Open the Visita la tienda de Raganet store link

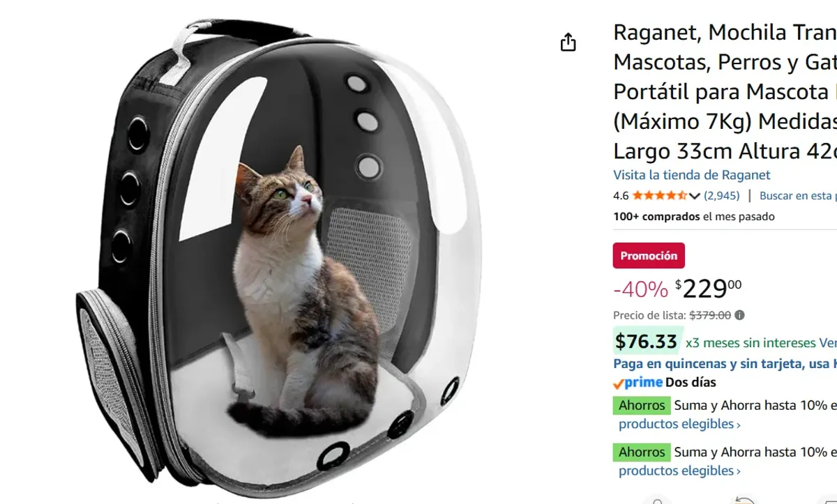[x=691, y=175]
